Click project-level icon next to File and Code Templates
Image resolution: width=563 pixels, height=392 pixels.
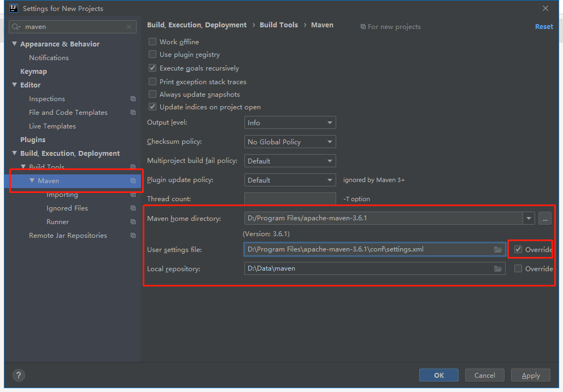[x=133, y=113]
